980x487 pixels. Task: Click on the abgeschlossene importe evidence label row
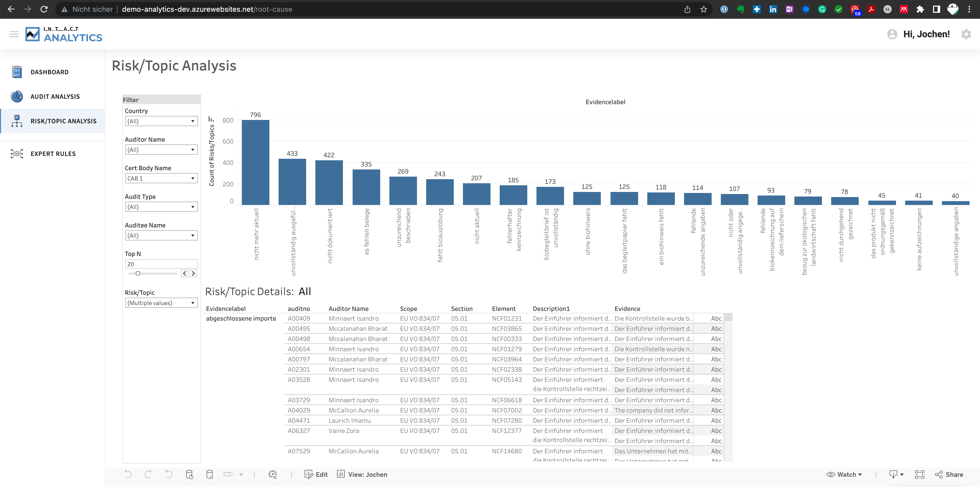pos(242,319)
